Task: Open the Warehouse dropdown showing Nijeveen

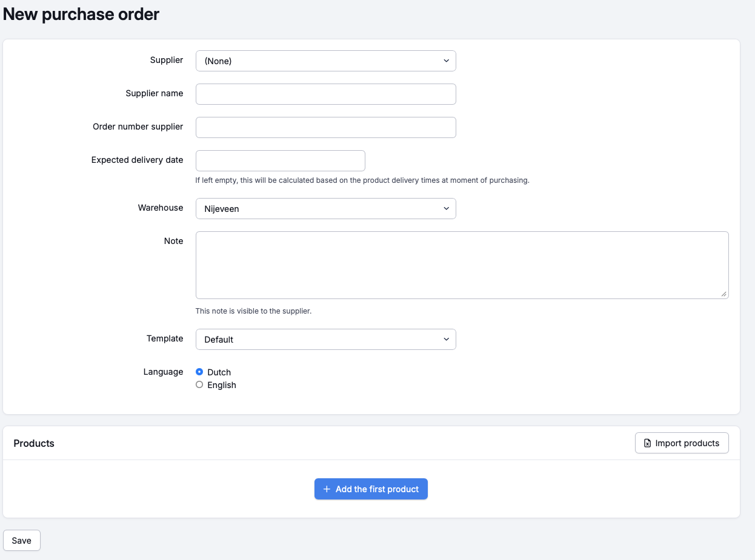Action: point(325,208)
